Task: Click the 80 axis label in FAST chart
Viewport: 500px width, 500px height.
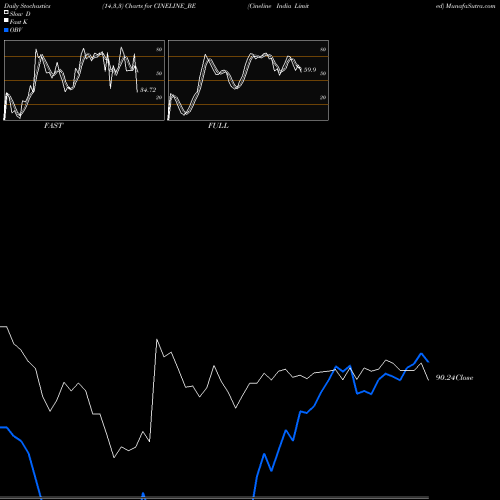Action: point(159,49)
